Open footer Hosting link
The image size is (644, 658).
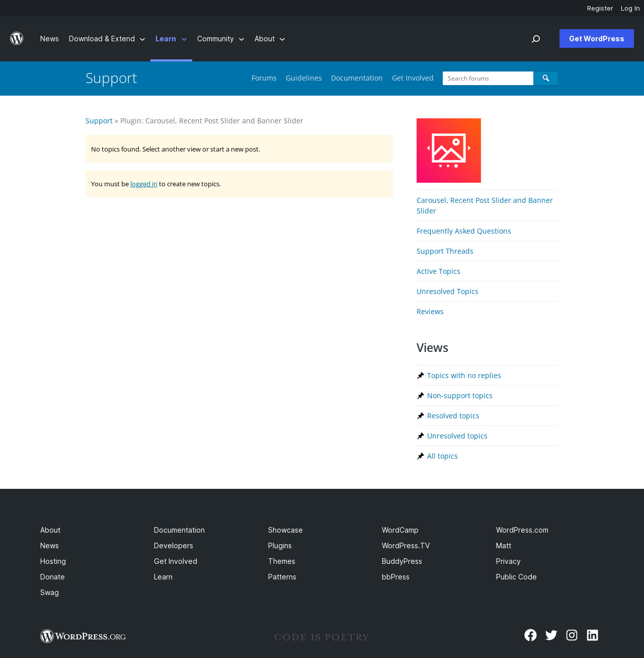coord(53,561)
